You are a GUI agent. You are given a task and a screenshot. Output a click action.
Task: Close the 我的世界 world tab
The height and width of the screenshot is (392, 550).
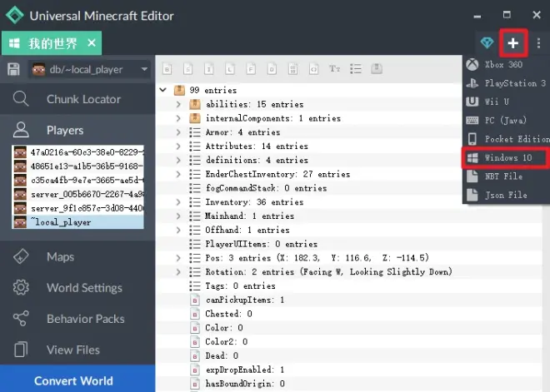pos(92,43)
